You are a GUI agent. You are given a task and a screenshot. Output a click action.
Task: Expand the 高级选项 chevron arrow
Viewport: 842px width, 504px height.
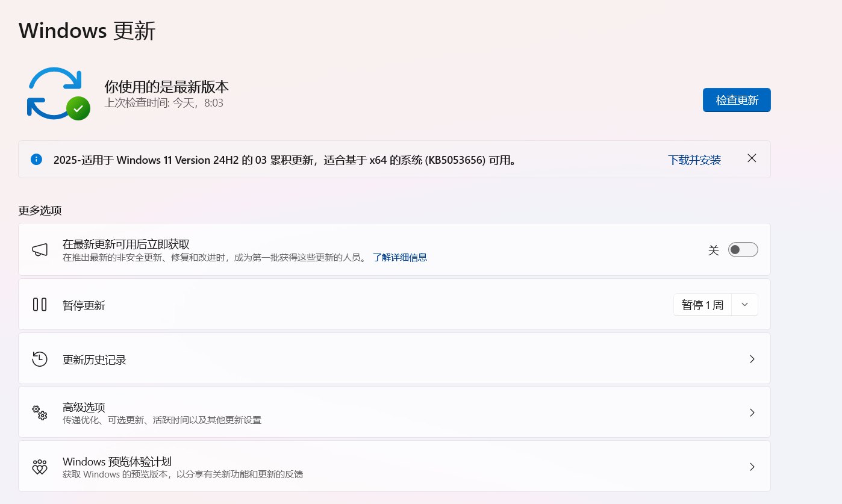pos(752,412)
